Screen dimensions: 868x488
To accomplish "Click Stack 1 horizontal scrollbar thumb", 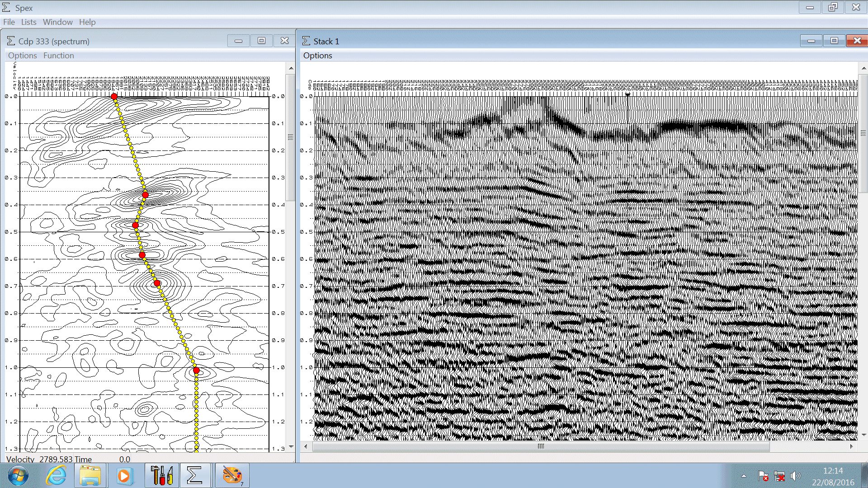I will tap(541, 446).
